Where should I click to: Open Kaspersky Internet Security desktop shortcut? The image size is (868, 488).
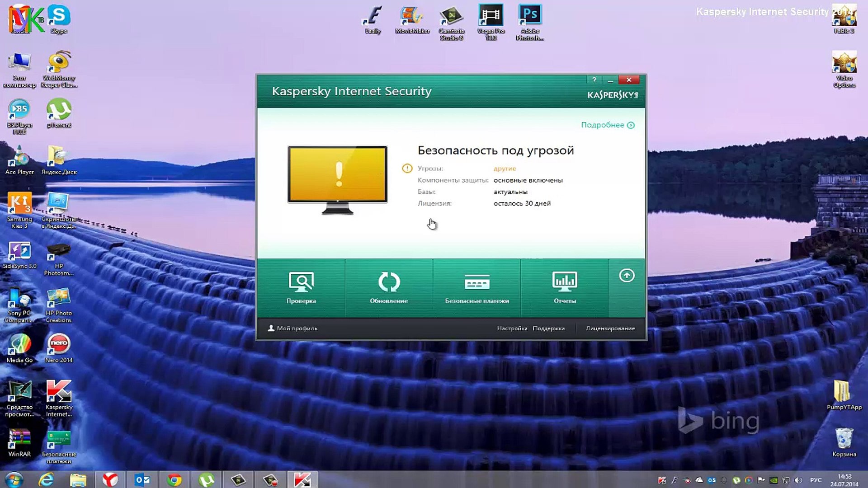(x=59, y=399)
